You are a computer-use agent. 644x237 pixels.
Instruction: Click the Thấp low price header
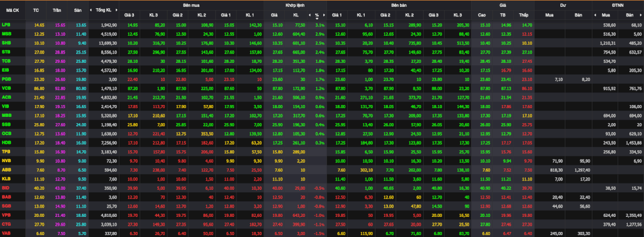click(x=523, y=15)
